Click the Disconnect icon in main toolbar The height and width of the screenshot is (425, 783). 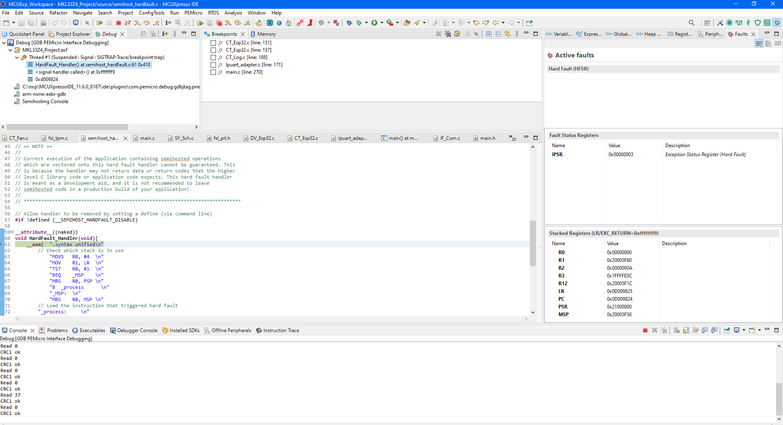(x=127, y=22)
